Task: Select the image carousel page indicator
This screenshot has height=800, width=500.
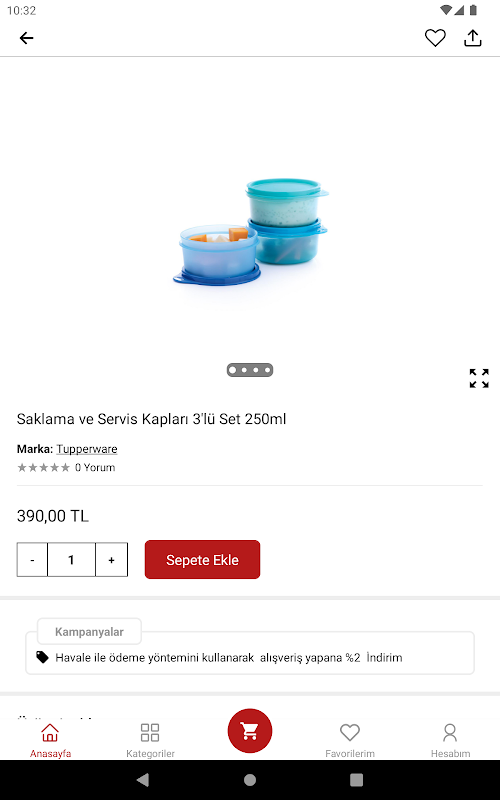Action: (x=250, y=370)
